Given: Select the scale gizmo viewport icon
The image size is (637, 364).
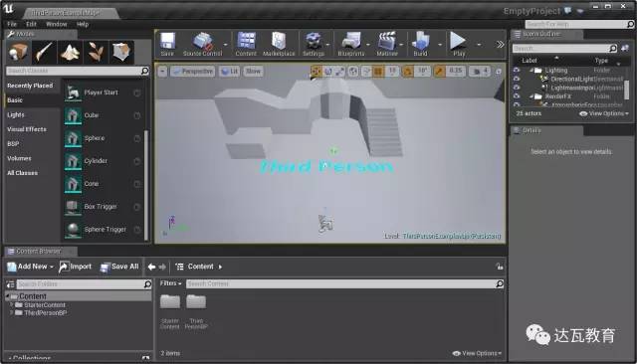Looking at the screenshot, I should (339, 72).
